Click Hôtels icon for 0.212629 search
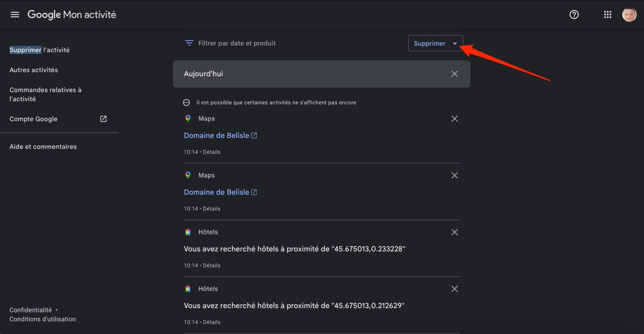 point(188,289)
